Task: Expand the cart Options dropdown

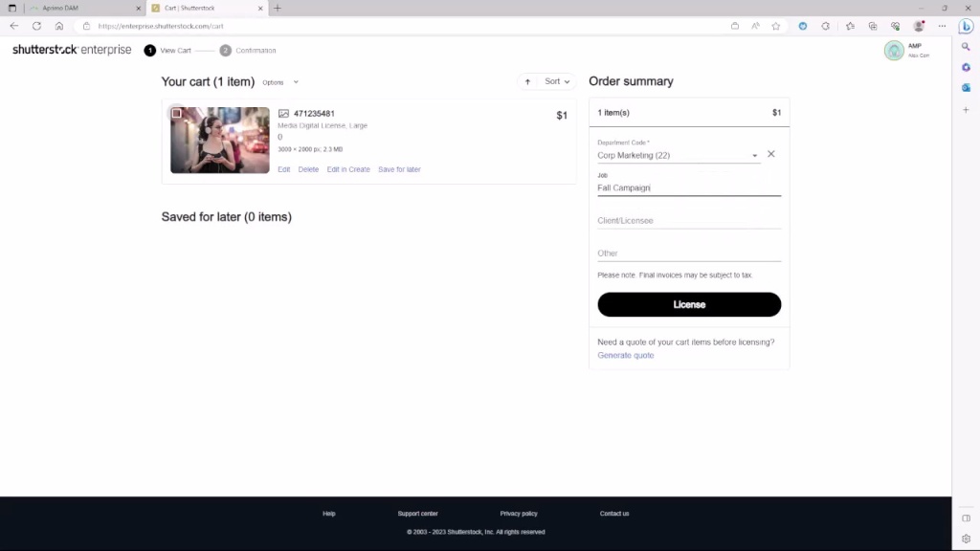Action: (280, 82)
